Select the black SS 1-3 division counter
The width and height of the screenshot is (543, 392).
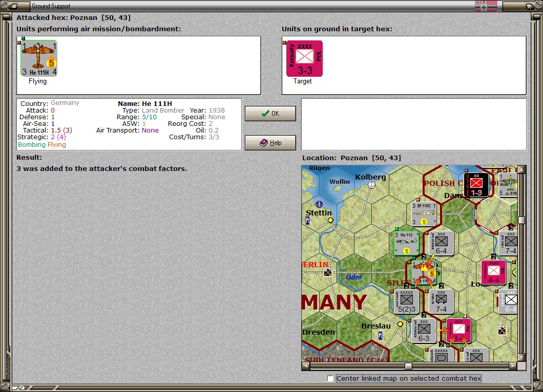(476, 185)
